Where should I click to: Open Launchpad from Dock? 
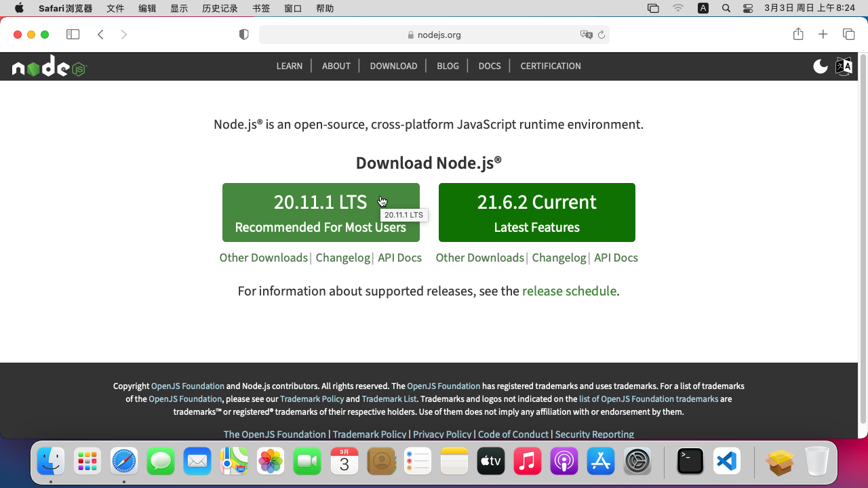point(87,462)
